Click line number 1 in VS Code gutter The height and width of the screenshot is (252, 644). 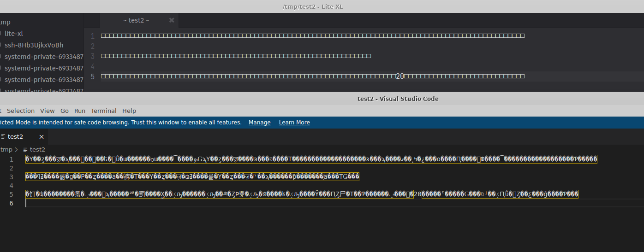click(x=12, y=159)
